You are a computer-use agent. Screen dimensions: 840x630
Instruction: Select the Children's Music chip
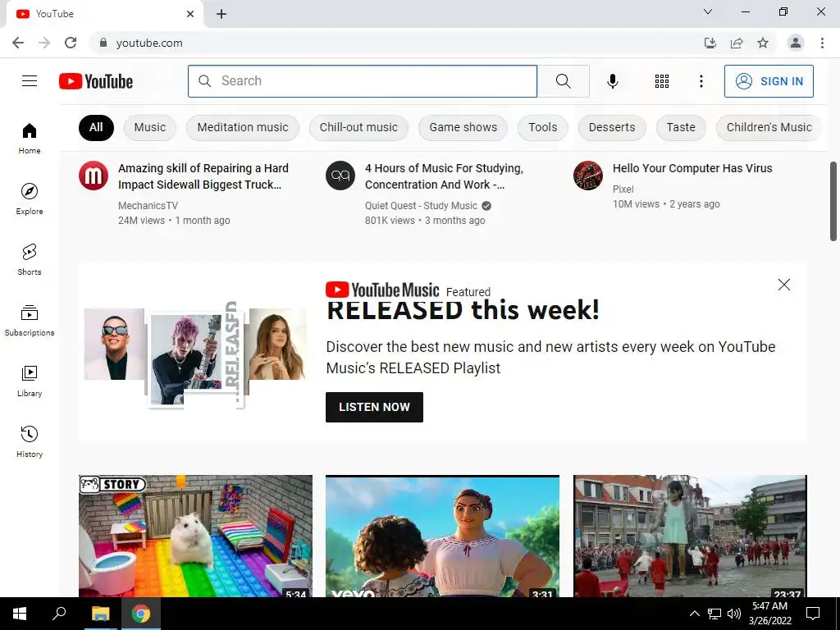(769, 127)
